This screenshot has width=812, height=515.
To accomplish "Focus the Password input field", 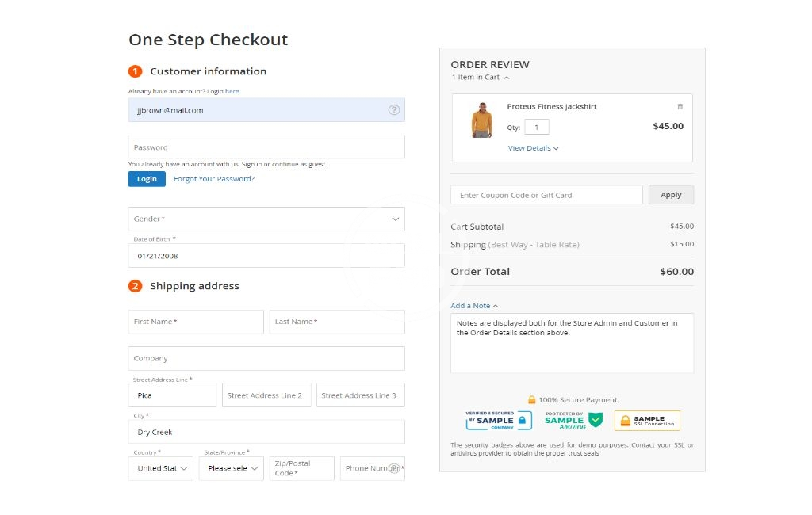I will 266,147.
